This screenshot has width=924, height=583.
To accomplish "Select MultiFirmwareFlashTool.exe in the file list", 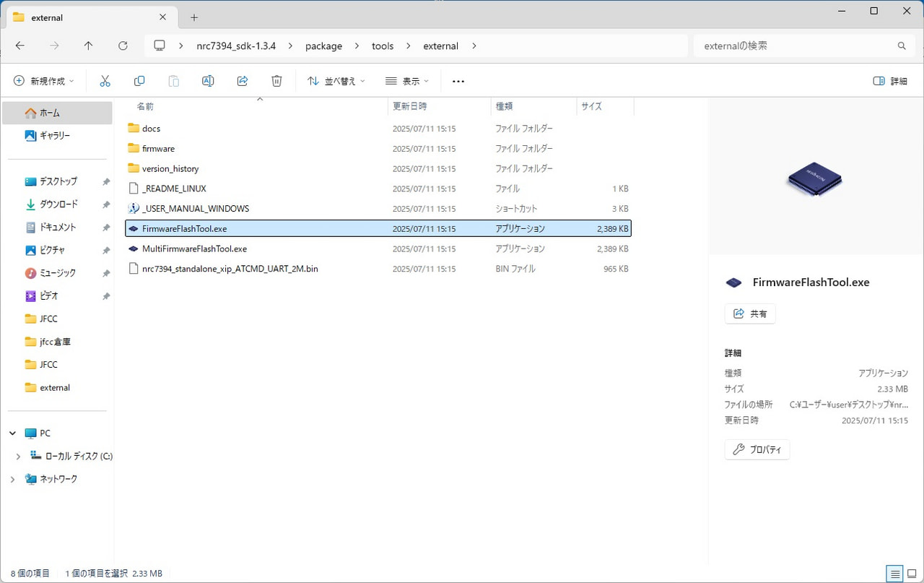I will click(194, 249).
